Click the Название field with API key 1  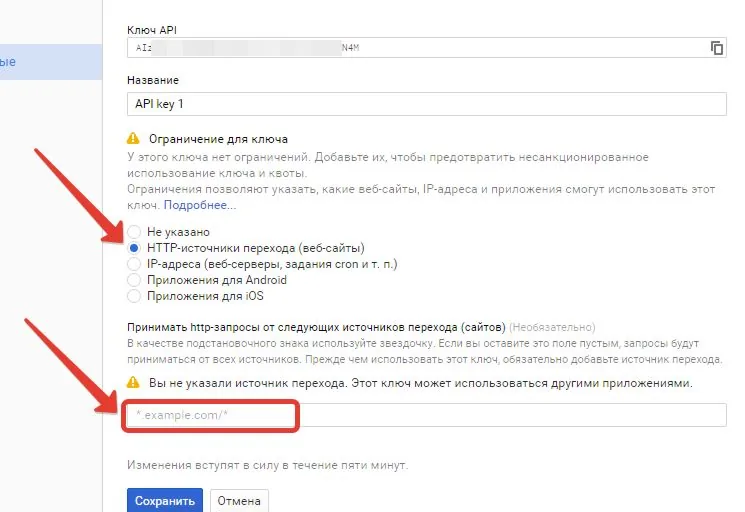point(427,104)
